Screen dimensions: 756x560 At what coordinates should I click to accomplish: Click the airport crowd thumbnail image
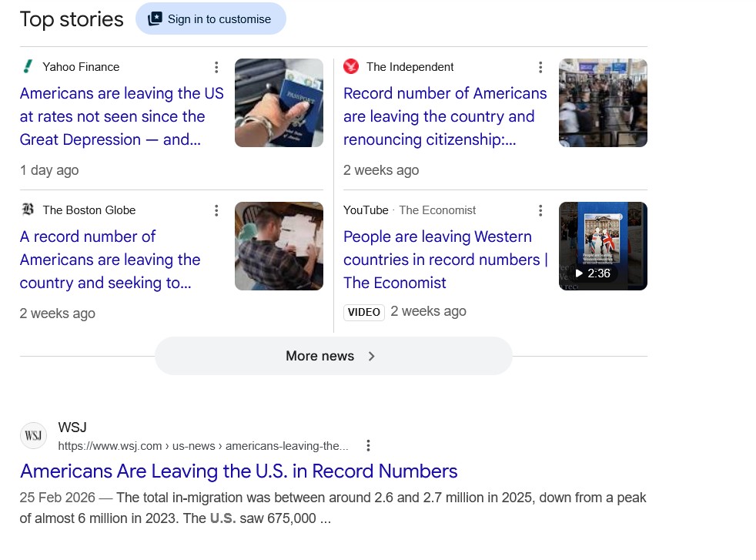point(603,102)
